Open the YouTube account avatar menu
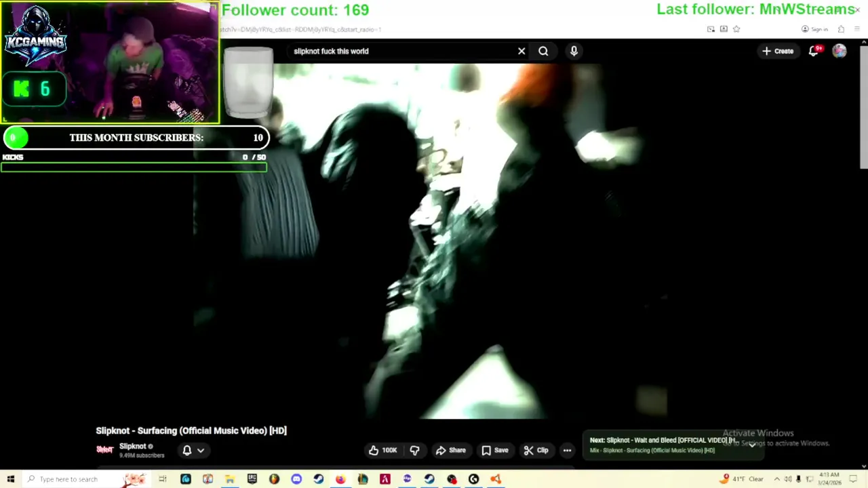 pyautogui.click(x=840, y=51)
